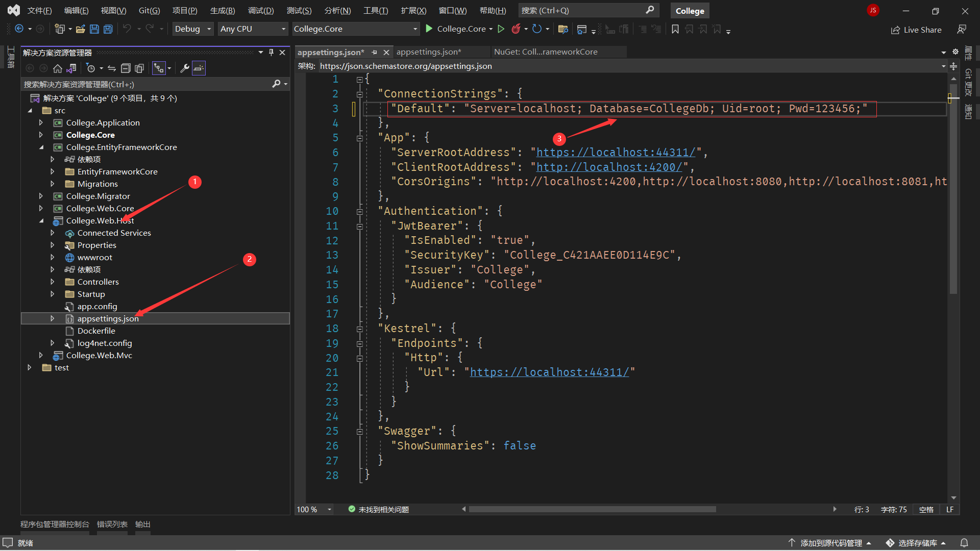This screenshot has height=551, width=980.
Task: Toggle the pin on the appsettings.json tab
Action: point(375,52)
